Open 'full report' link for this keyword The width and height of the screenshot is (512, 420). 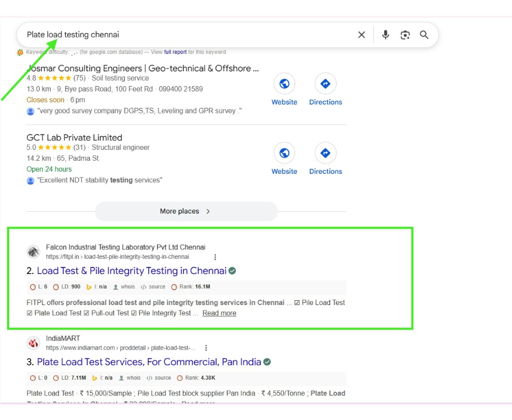175,52
